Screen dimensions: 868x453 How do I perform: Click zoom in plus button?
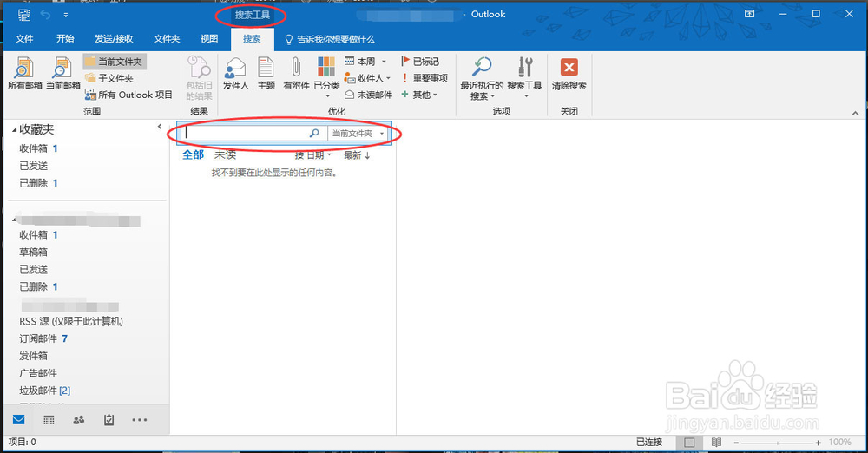pyautogui.click(x=819, y=443)
